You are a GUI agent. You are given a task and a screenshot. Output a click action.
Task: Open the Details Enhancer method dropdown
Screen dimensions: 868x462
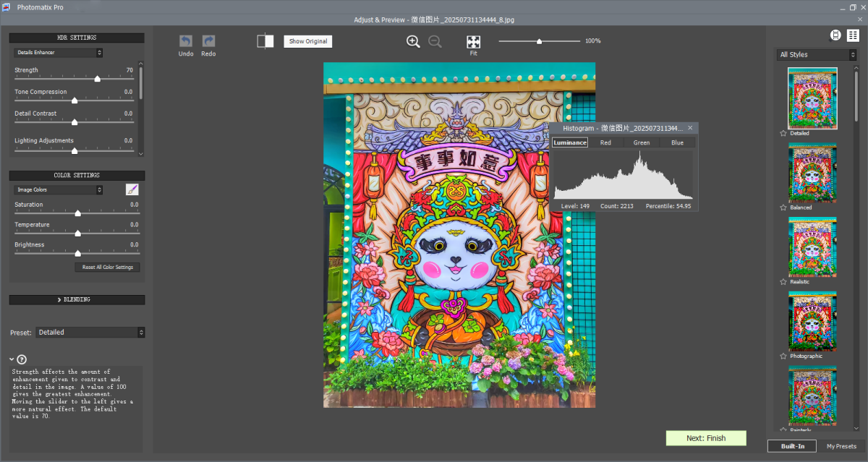click(58, 53)
